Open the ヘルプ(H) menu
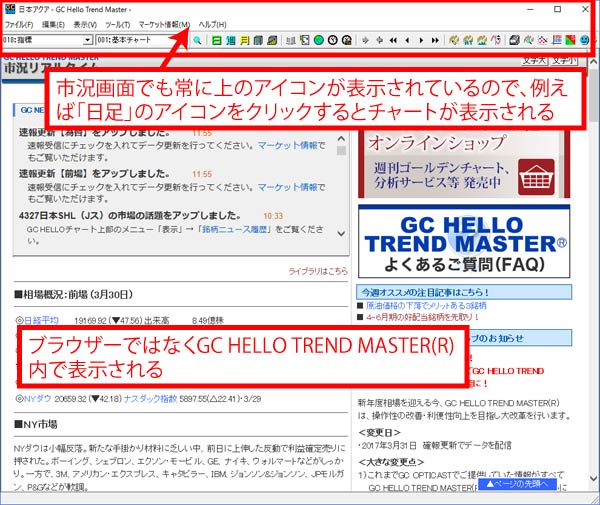 coord(212,25)
